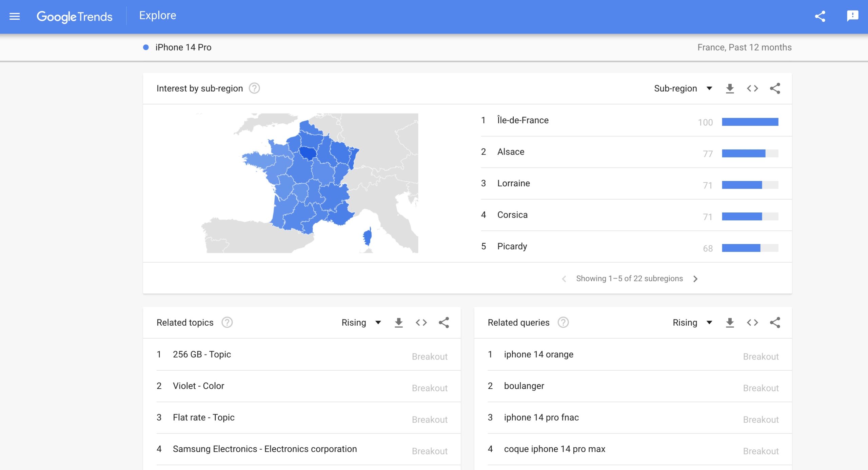This screenshot has height=470, width=868.
Task: Click the Google Trends logo
Action: click(74, 16)
